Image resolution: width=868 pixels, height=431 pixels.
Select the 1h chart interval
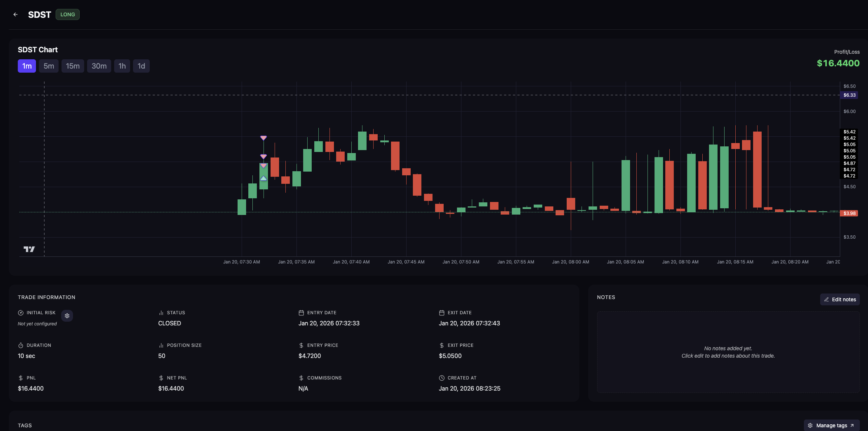pos(122,66)
